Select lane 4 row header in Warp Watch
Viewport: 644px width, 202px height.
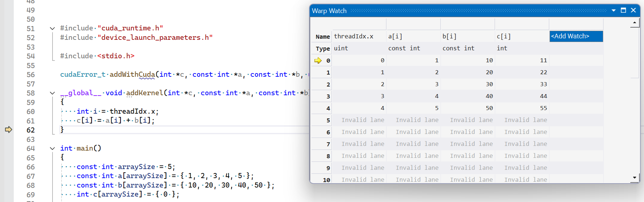click(x=322, y=108)
